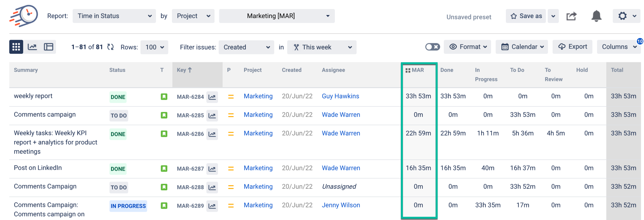Open chart for MAR-6285
Screen dimensions: 644x220
212,115
